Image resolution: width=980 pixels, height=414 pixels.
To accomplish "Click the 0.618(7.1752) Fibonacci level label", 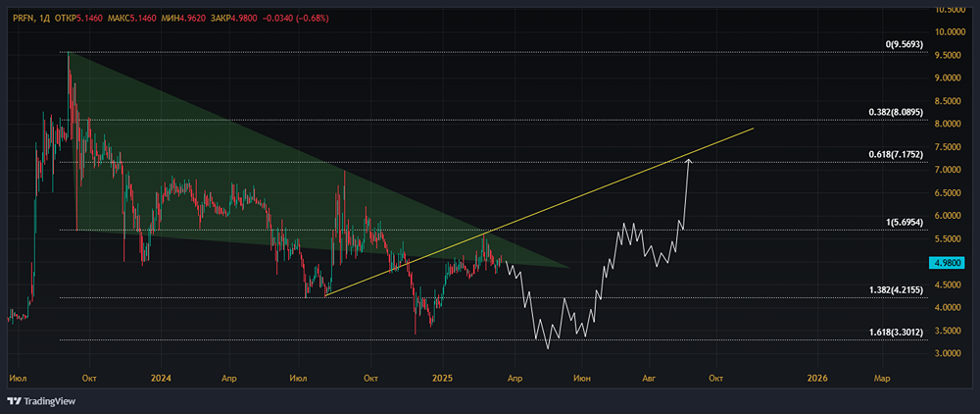I will click(x=894, y=154).
